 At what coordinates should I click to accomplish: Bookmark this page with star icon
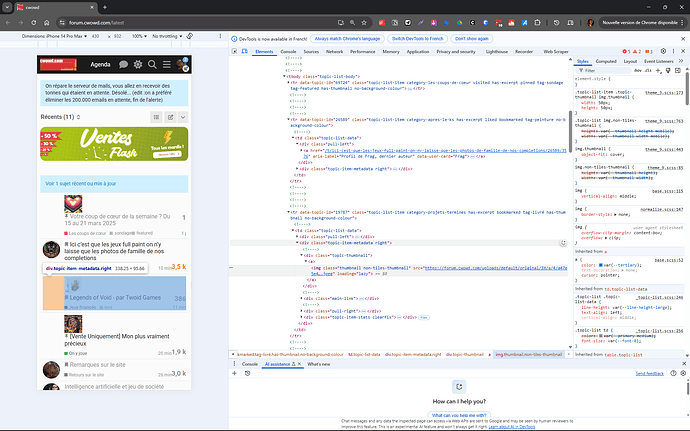[x=364, y=22]
